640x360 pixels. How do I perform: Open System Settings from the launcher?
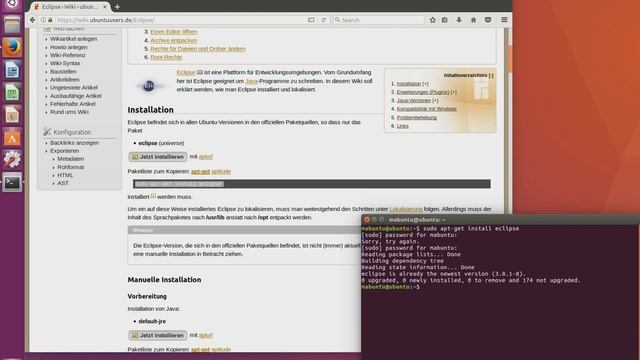12,160
